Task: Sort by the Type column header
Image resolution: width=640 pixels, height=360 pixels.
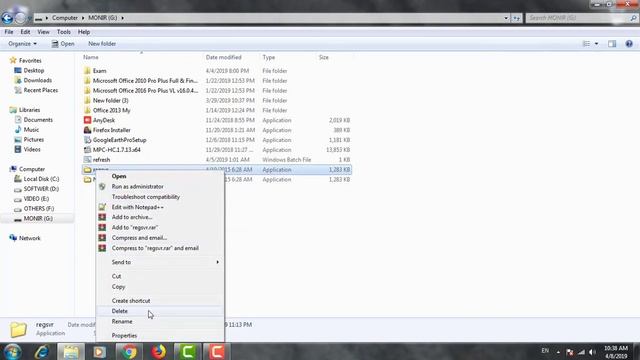Action: [269, 58]
